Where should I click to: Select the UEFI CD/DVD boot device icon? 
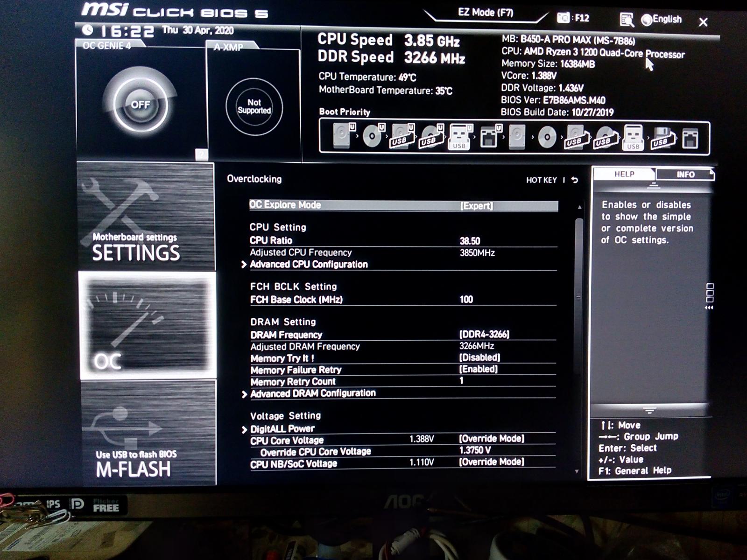click(x=373, y=137)
